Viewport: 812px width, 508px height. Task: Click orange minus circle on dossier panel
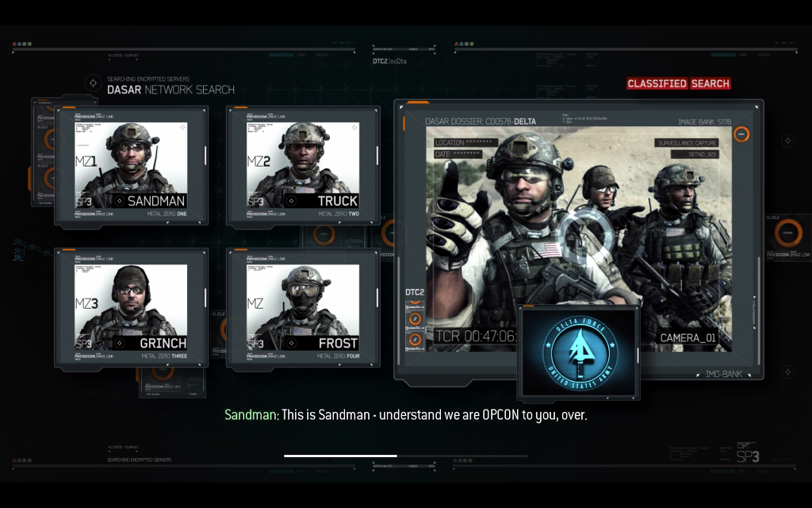point(741,134)
